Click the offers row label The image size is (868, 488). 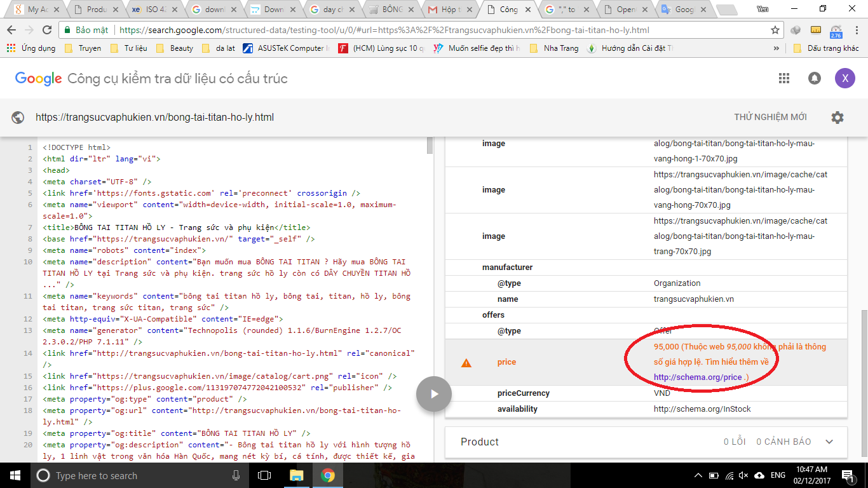coord(493,315)
